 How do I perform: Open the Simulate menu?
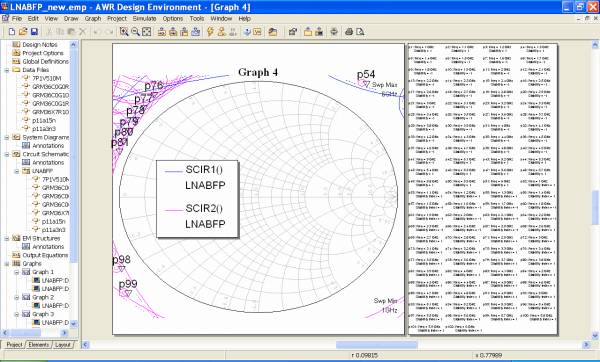144,18
